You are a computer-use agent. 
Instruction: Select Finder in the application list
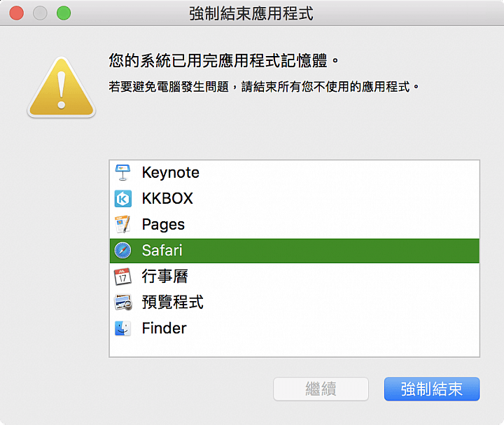295,328
